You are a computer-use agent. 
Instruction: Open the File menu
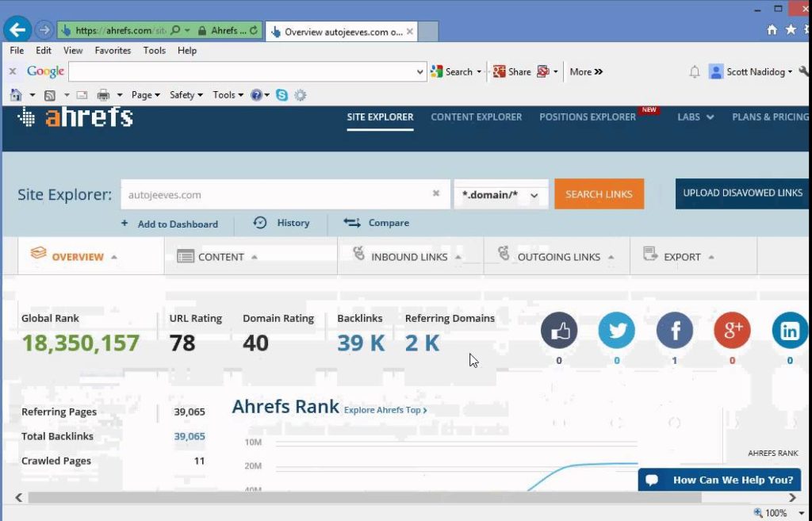coord(17,50)
